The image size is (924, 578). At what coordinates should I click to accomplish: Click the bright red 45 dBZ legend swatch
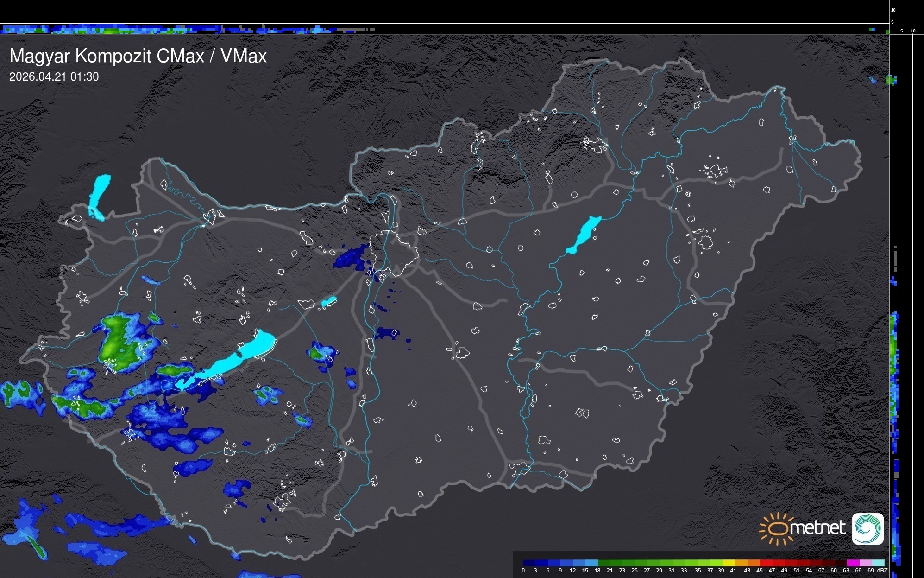(x=766, y=563)
